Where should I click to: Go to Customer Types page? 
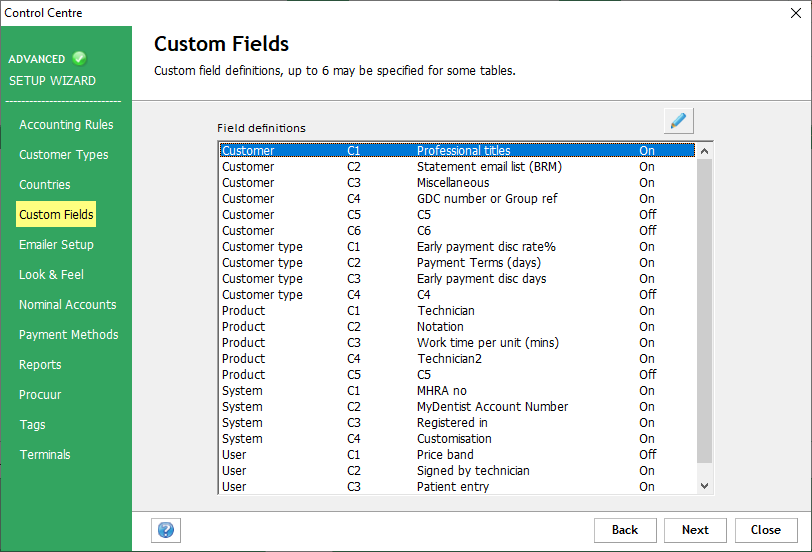pyautogui.click(x=63, y=155)
